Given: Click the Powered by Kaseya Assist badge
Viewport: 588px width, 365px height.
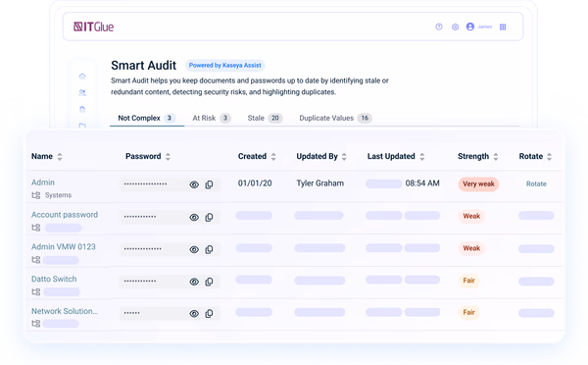Looking at the screenshot, I should point(225,66).
